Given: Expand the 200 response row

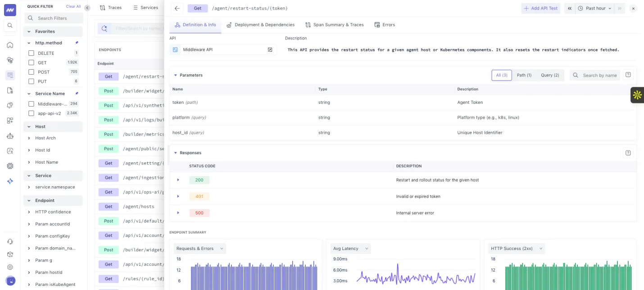Looking at the screenshot, I should [x=178, y=180].
